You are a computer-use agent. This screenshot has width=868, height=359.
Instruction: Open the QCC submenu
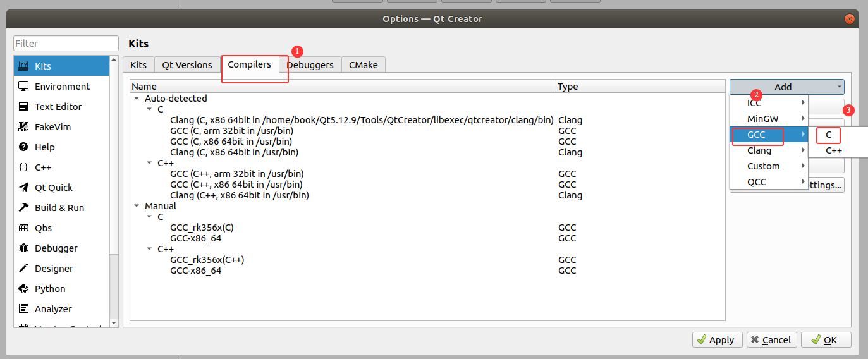(769, 182)
